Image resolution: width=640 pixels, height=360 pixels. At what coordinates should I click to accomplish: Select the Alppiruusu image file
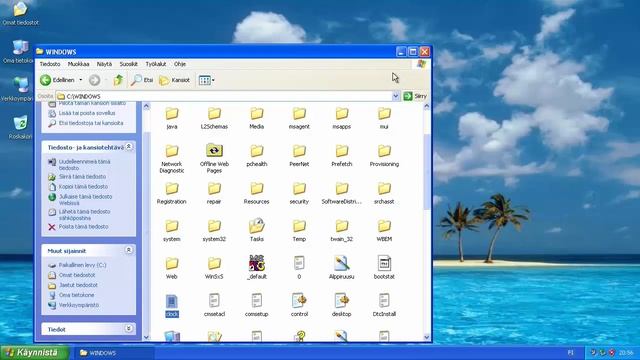pyautogui.click(x=342, y=267)
